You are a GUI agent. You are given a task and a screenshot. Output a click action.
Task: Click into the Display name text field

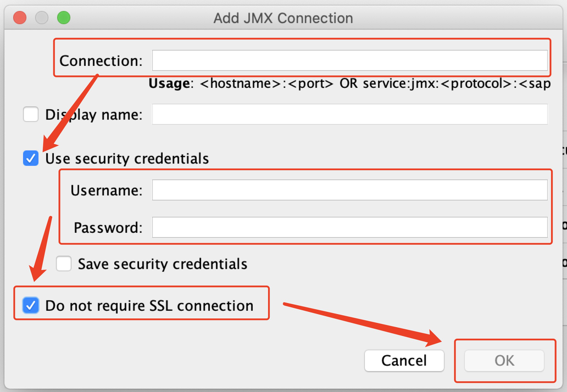(x=349, y=115)
